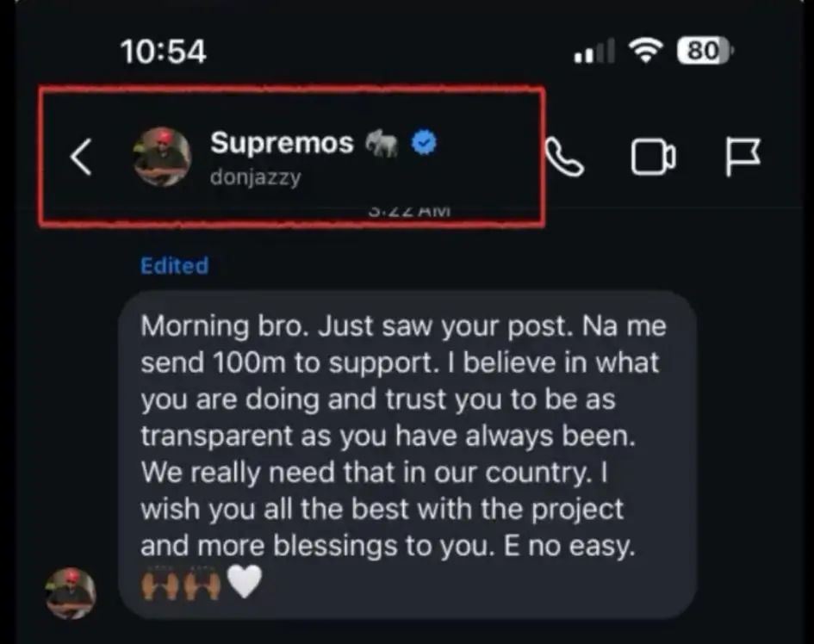The width and height of the screenshot is (814, 644).
Task: Click the blue verified badge beside Supremos
Action: point(424,143)
